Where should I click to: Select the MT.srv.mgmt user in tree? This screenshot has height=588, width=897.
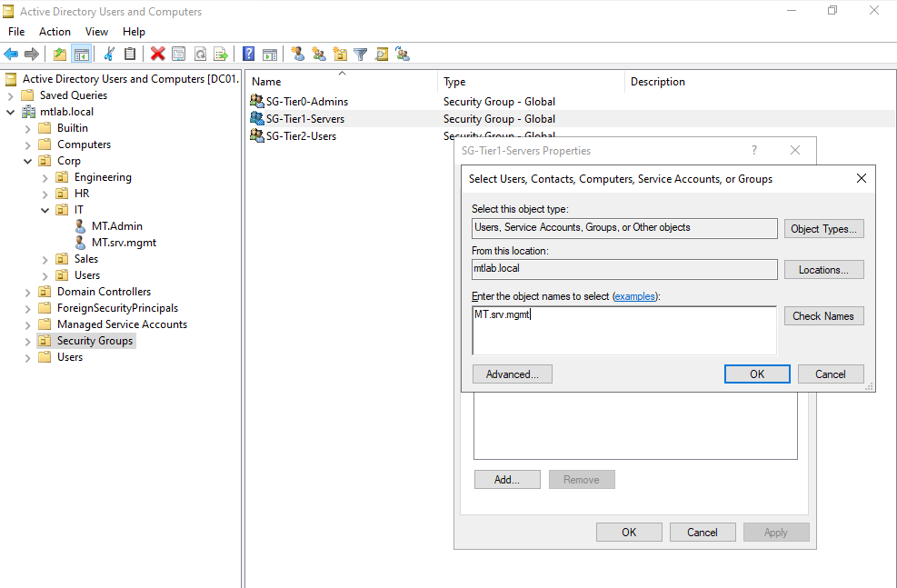(124, 243)
